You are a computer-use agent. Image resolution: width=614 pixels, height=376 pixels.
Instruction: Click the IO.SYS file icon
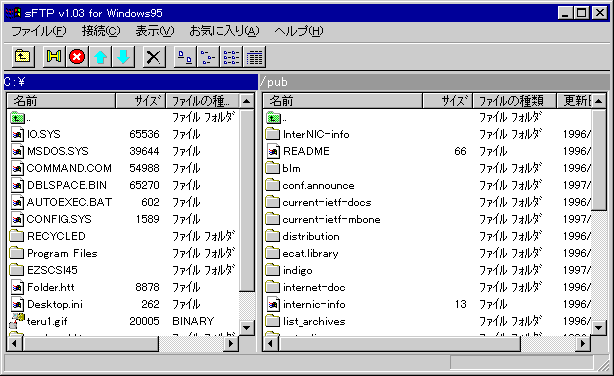coord(17,134)
